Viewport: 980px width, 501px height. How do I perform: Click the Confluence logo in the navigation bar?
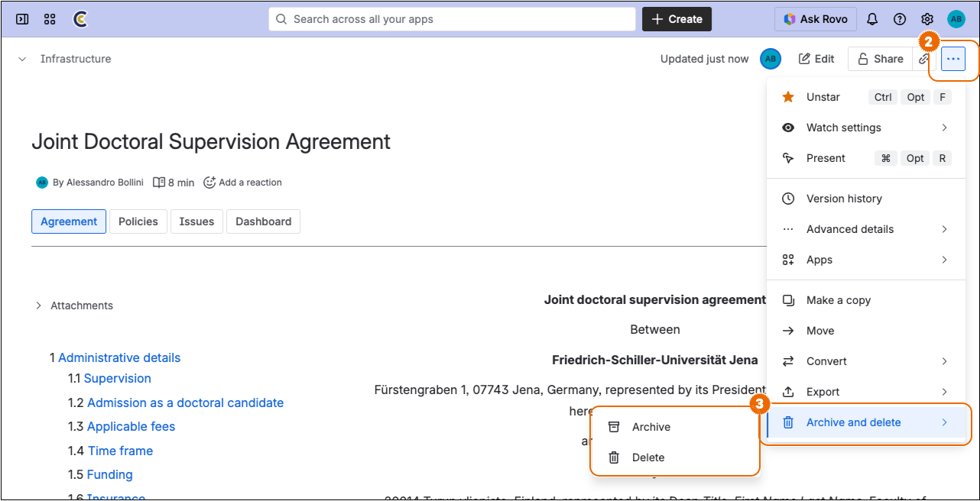[x=80, y=18]
